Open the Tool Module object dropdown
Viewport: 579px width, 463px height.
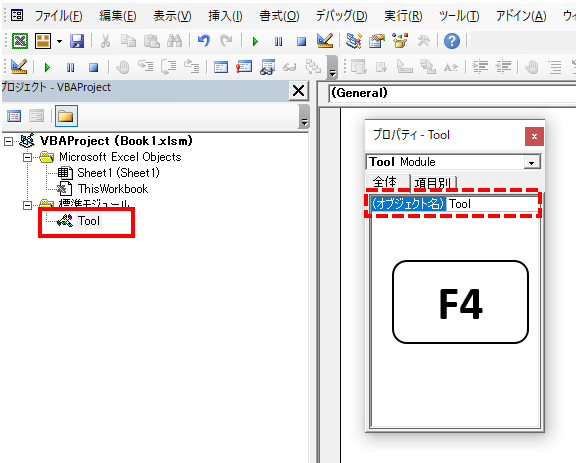531,162
